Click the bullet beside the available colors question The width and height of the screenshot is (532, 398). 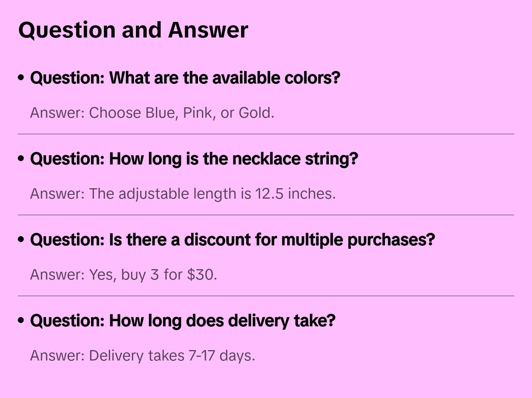click(21, 78)
